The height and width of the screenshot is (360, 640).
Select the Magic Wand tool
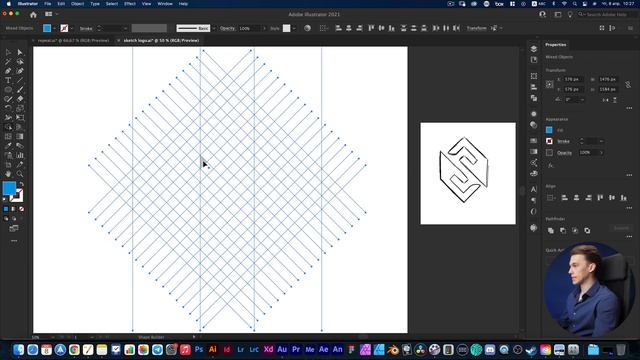pos(8,62)
